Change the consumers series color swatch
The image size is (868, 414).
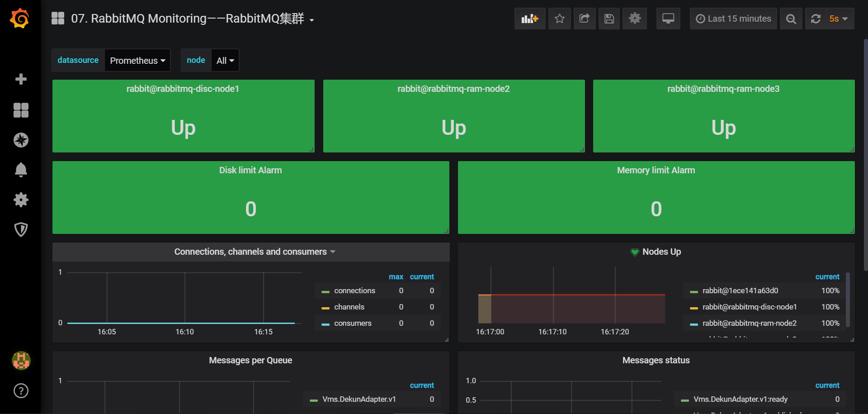(x=325, y=324)
